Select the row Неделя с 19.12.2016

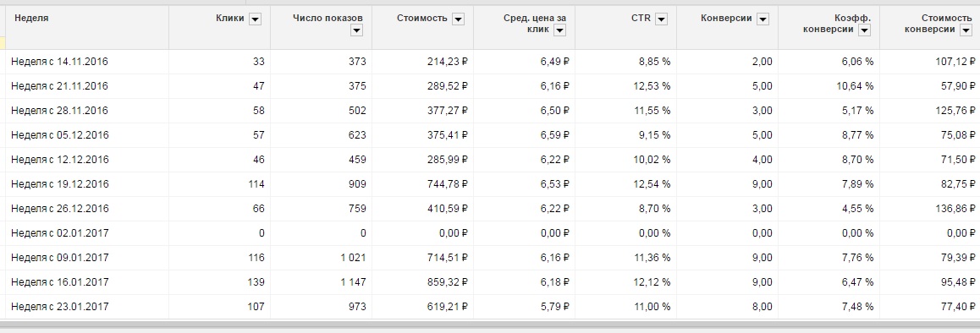pos(490,184)
